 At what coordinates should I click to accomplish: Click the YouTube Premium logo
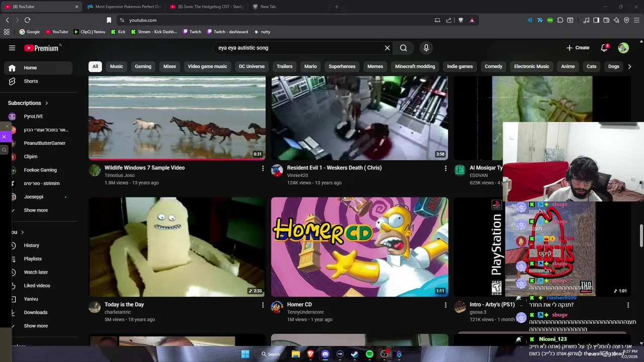(x=42, y=48)
